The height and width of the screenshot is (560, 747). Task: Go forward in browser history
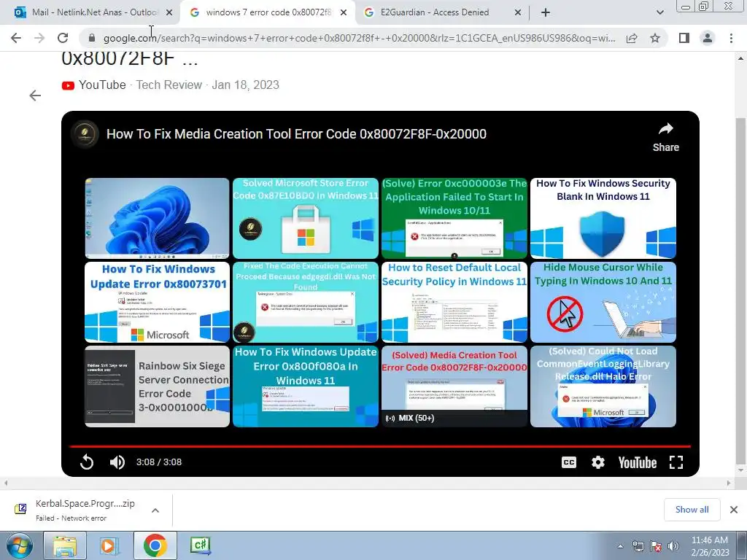pyautogui.click(x=39, y=38)
